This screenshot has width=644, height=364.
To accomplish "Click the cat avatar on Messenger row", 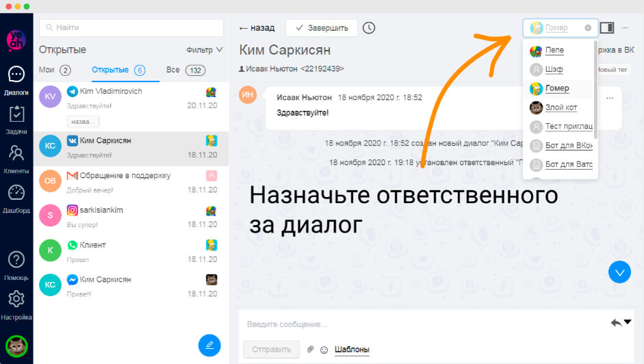I will click(x=211, y=280).
